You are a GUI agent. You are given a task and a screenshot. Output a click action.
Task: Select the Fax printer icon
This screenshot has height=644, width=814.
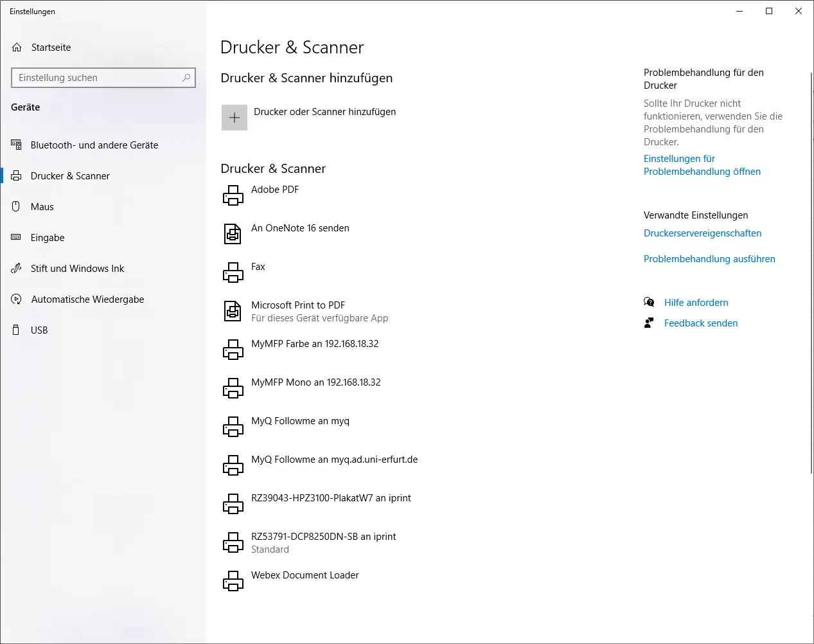[233, 273]
